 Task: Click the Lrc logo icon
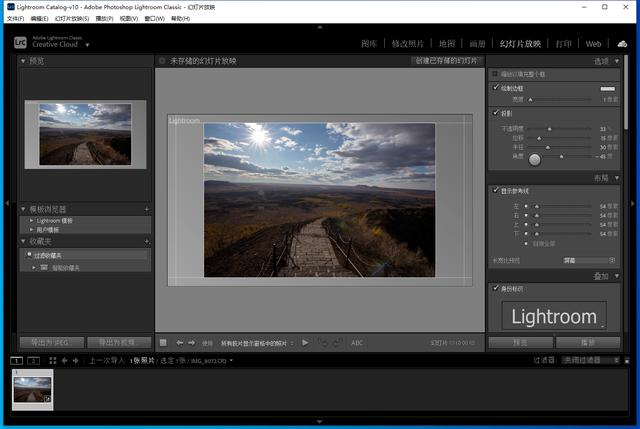[20, 42]
